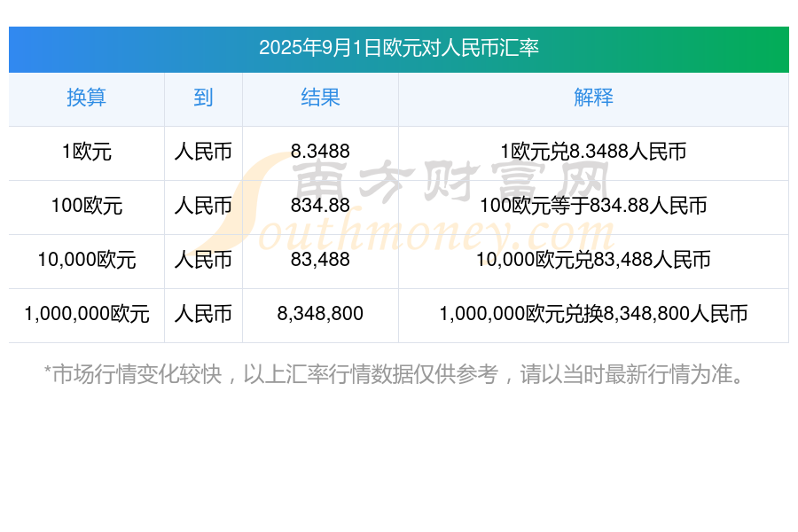Click the disclaimer note starting with *市场行情变化较快

click(395, 374)
